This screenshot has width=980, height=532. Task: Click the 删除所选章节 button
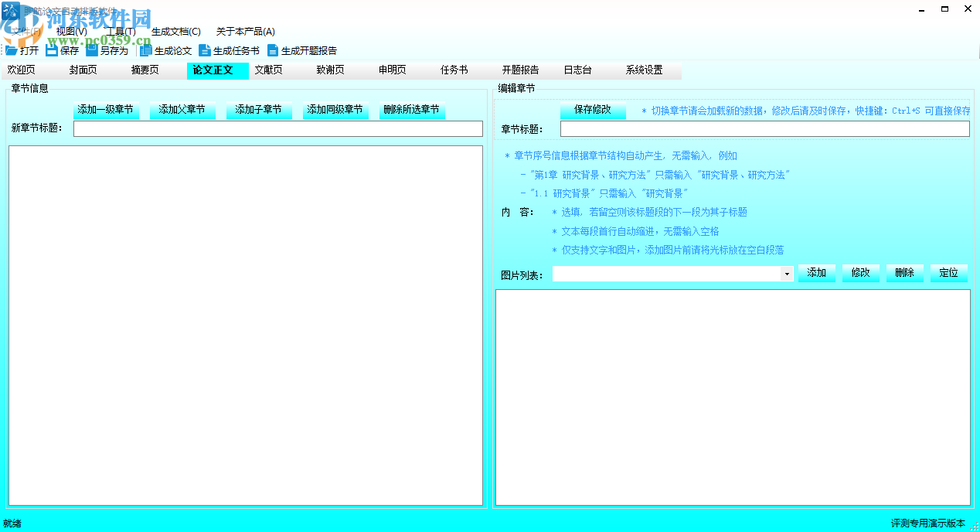pos(411,109)
